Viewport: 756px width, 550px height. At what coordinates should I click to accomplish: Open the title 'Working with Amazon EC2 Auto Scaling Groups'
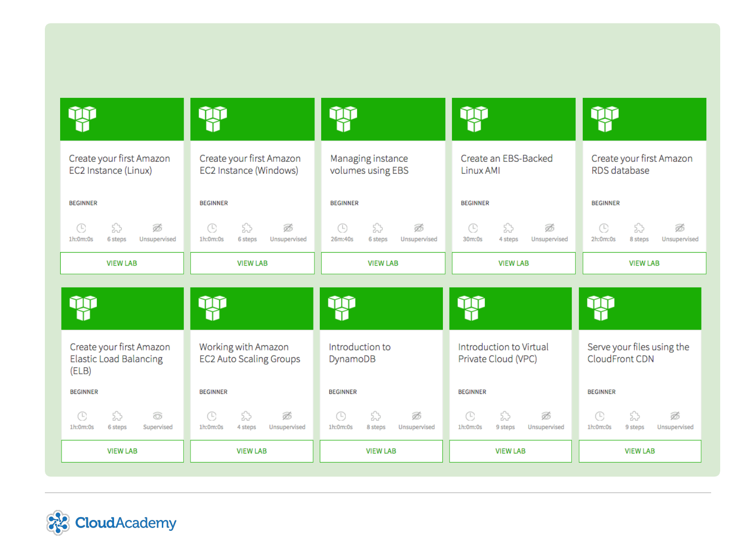(x=250, y=353)
